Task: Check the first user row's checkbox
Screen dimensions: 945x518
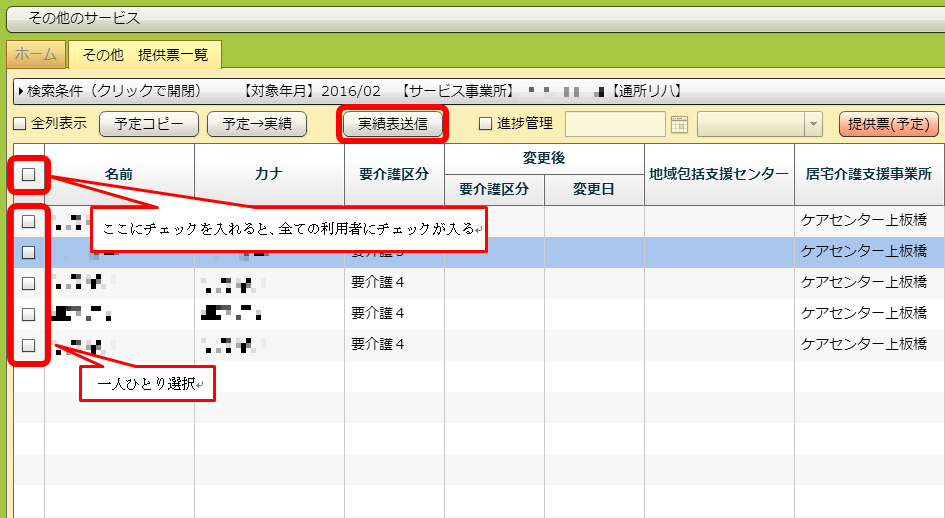Action: 29,221
